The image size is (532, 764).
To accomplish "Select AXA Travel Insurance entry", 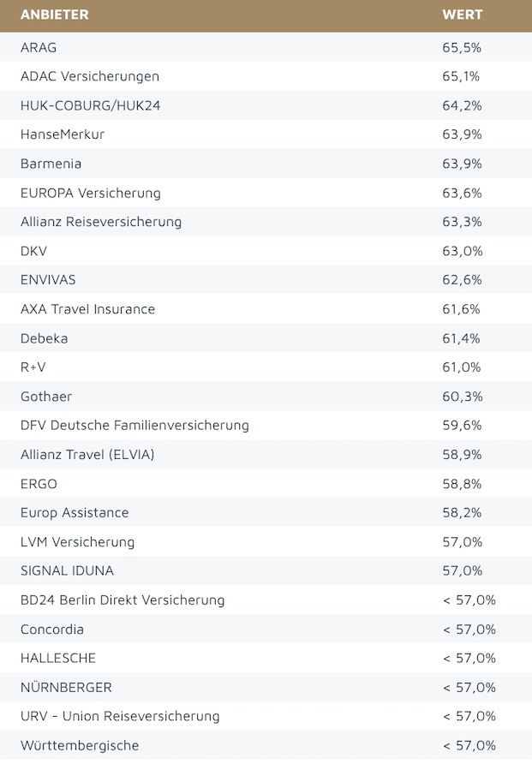I will click(x=87, y=309).
